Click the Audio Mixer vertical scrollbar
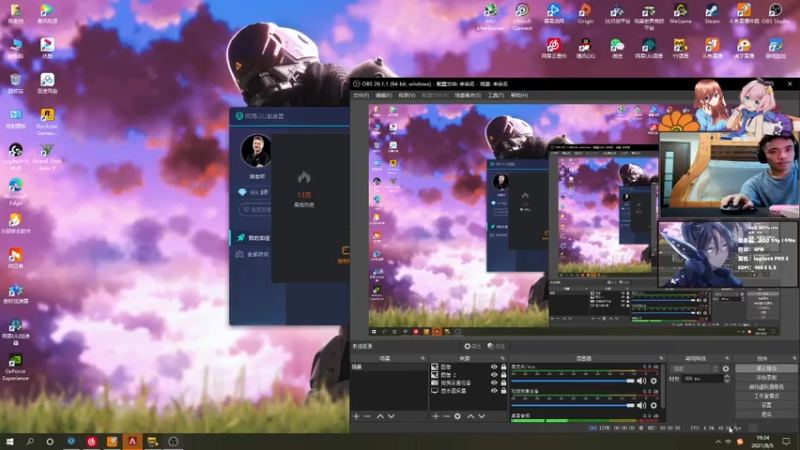Screen dimensions: 800x450 click(x=663, y=386)
